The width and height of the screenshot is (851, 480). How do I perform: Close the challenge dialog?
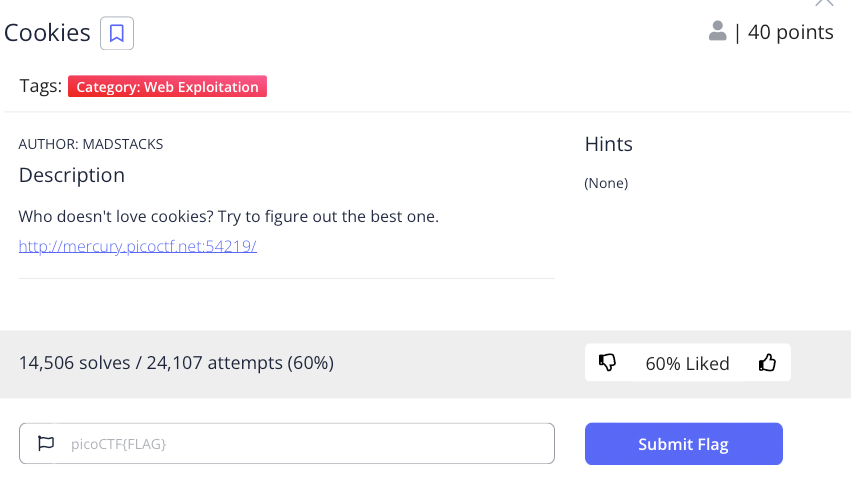pos(824,3)
